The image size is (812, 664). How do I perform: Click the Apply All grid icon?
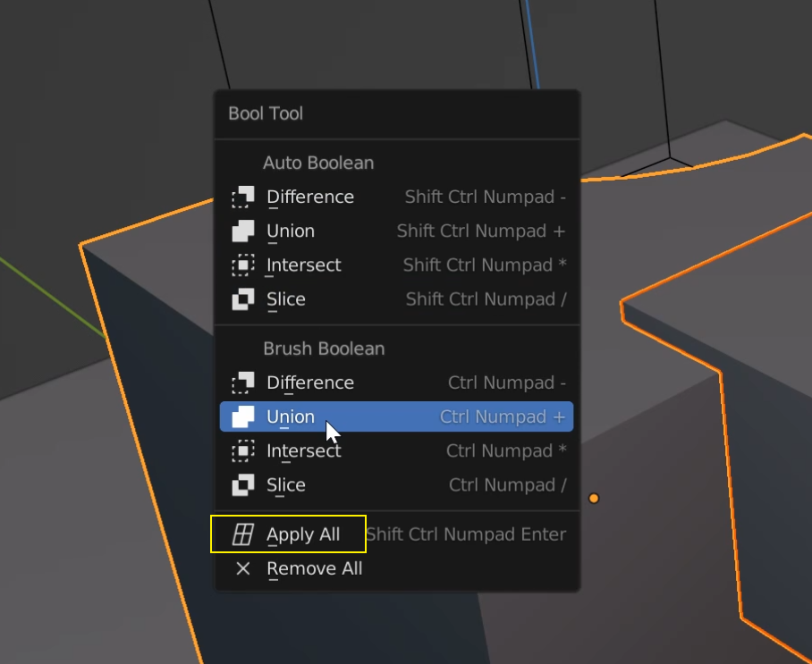point(243,534)
